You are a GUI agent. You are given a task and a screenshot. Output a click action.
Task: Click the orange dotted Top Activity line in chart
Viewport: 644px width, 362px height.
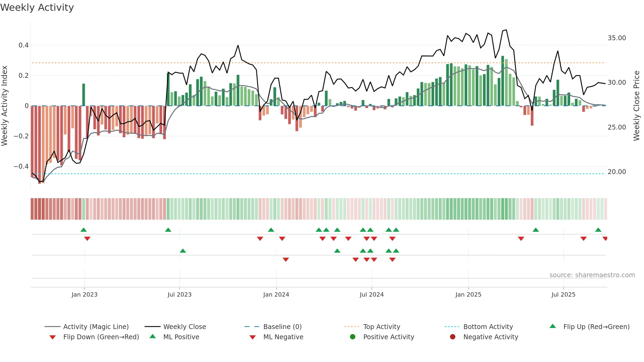pos(319,63)
